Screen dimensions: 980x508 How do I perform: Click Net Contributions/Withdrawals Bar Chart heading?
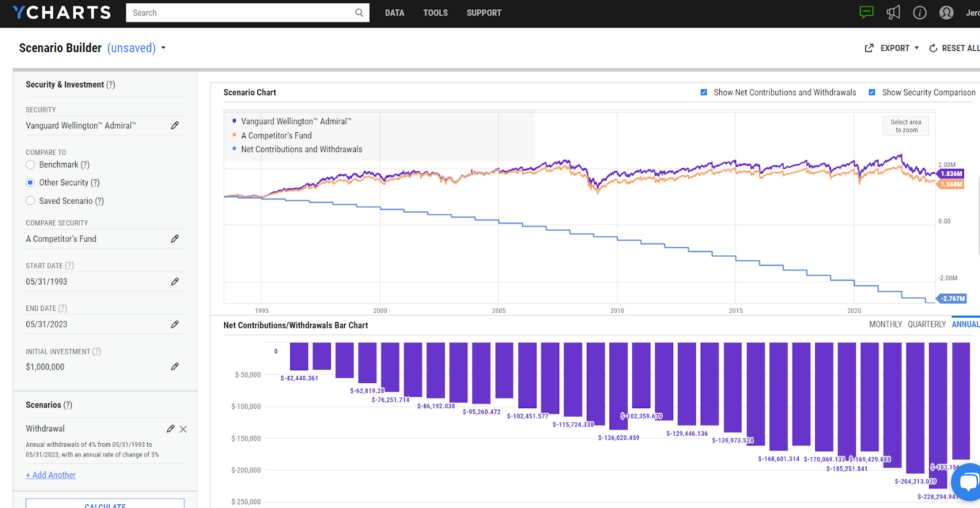pos(296,325)
